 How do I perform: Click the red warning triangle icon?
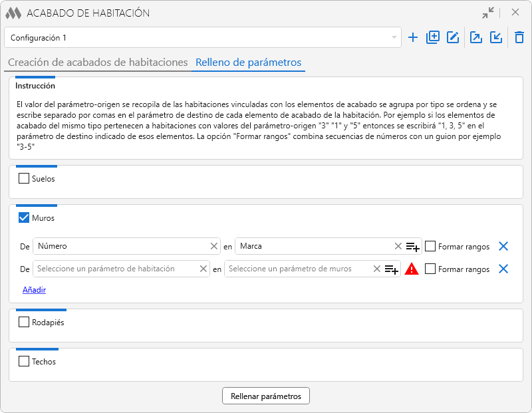[x=412, y=269]
